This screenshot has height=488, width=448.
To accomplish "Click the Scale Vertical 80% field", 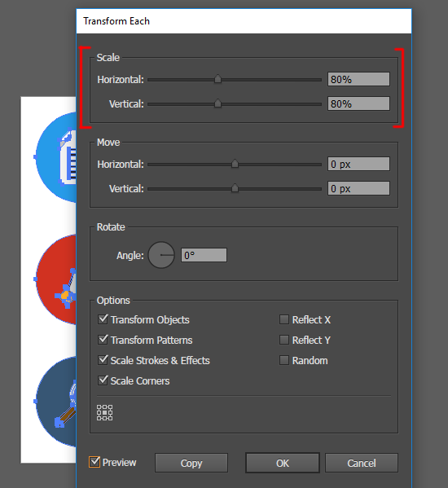I will pos(358,103).
